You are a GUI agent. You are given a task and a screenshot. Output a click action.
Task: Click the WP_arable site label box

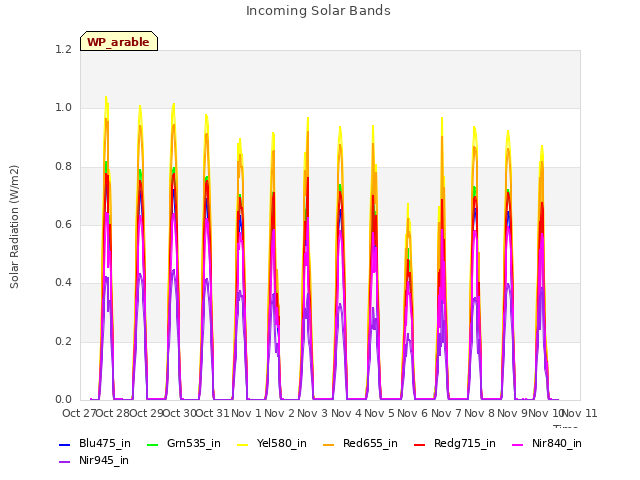[x=119, y=41]
